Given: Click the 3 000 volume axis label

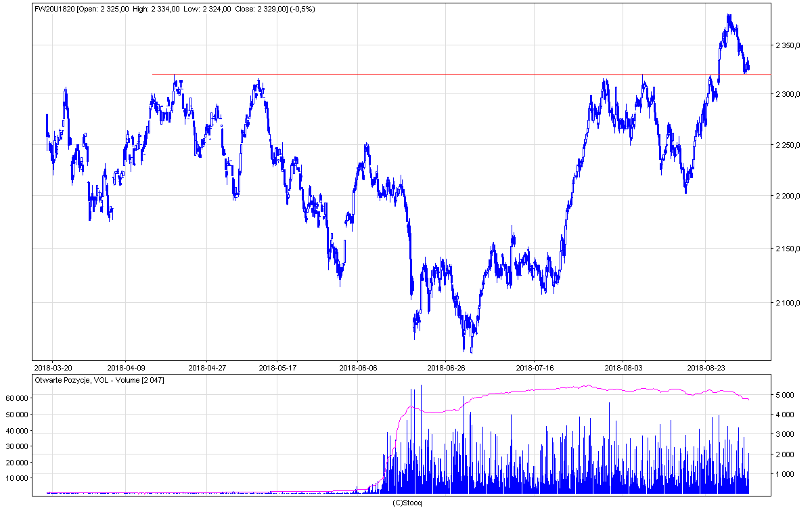Looking at the screenshot, I should (x=785, y=435).
